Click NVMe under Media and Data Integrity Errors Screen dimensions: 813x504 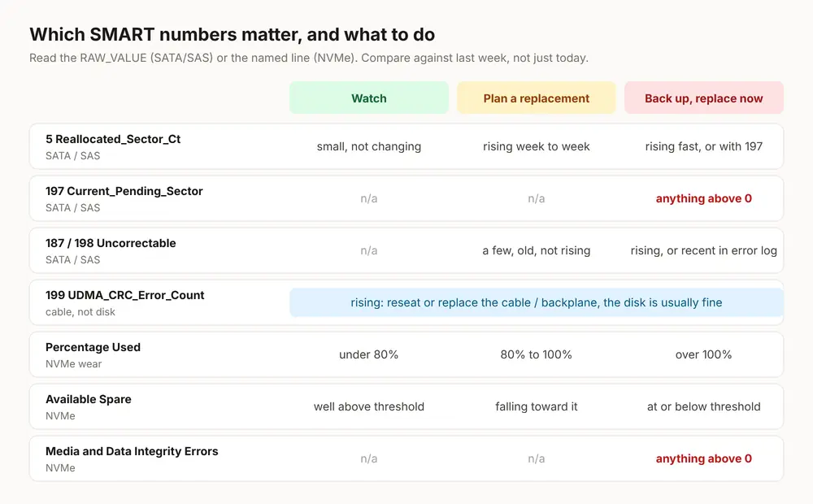pyautogui.click(x=60, y=467)
